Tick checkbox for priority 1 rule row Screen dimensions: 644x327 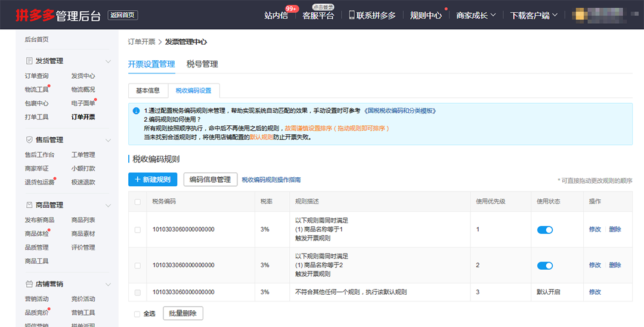pyautogui.click(x=138, y=230)
